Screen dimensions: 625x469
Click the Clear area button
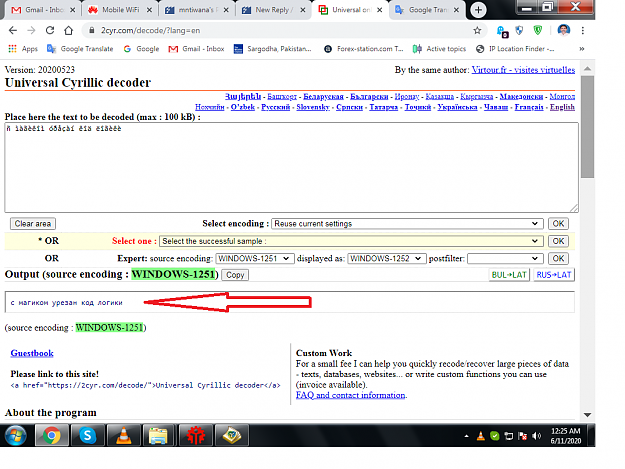coord(33,224)
